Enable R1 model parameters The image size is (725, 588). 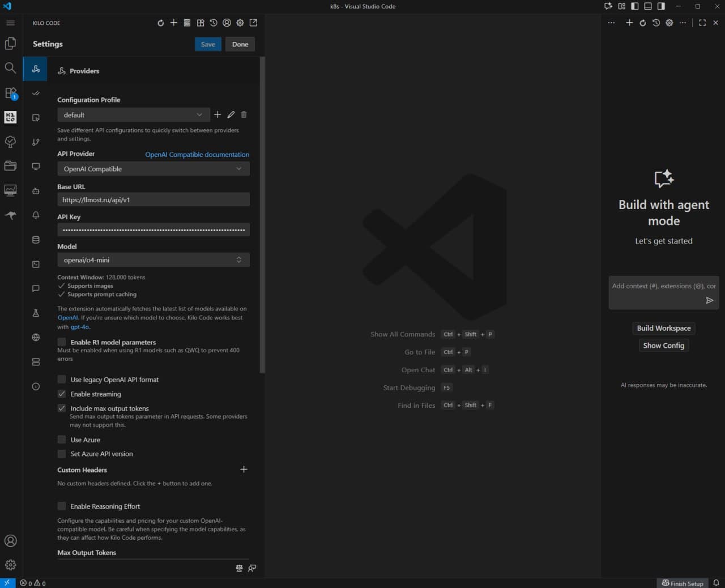(x=62, y=342)
